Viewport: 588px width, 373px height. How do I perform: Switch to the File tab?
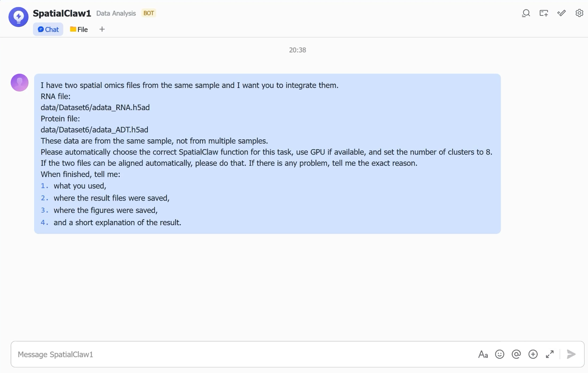tap(79, 30)
